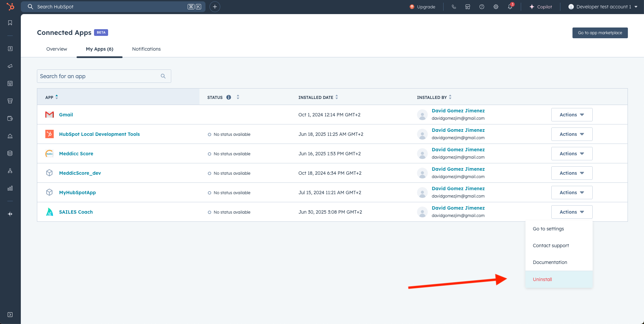This screenshot has height=324, width=644.
Task: Open the Service sidebar icon
Action: (x=10, y=136)
